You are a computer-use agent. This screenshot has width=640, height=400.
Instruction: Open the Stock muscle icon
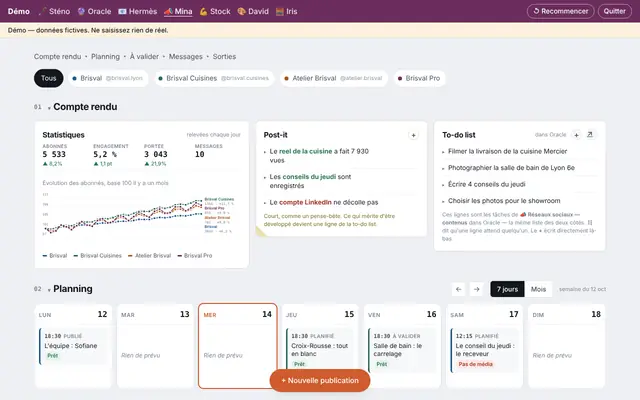(x=203, y=11)
